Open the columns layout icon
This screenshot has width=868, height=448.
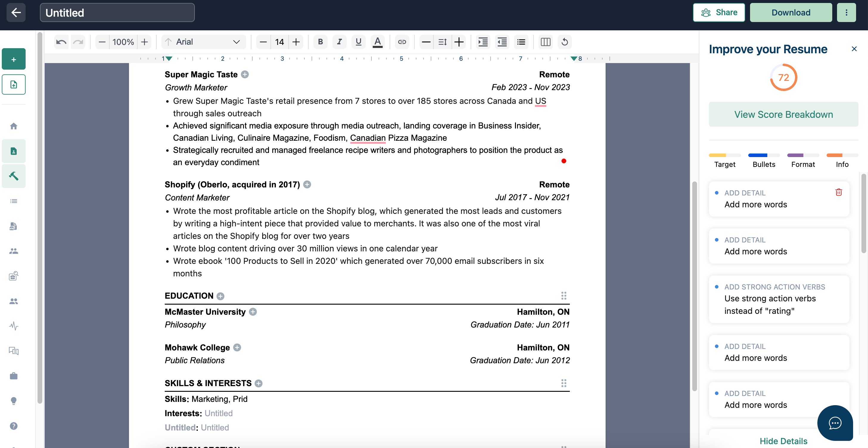click(545, 42)
